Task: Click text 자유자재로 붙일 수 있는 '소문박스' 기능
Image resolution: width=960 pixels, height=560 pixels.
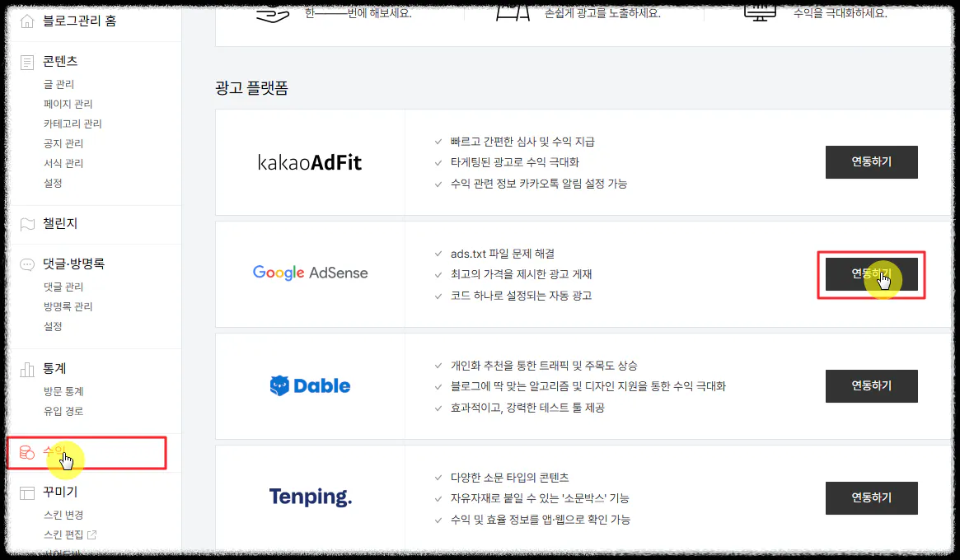Action: click(x=540, y=499)
